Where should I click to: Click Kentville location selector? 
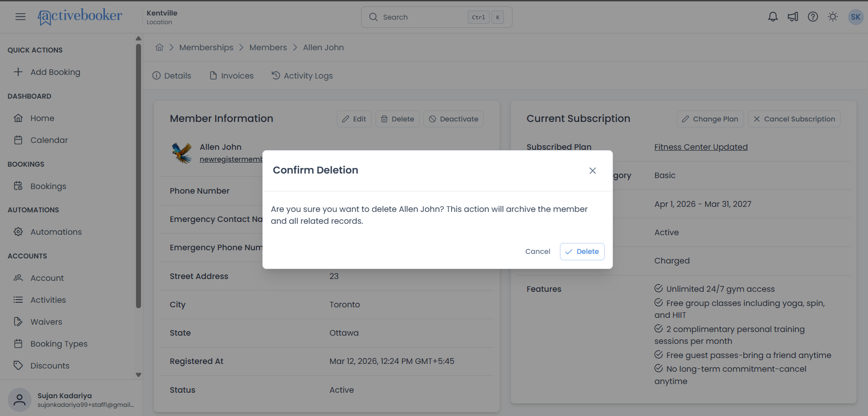162,17
